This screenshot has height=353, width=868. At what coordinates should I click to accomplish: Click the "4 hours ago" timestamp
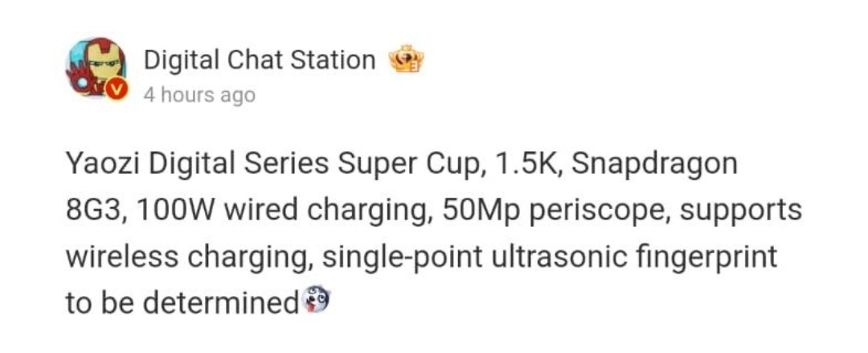point(199,95)
